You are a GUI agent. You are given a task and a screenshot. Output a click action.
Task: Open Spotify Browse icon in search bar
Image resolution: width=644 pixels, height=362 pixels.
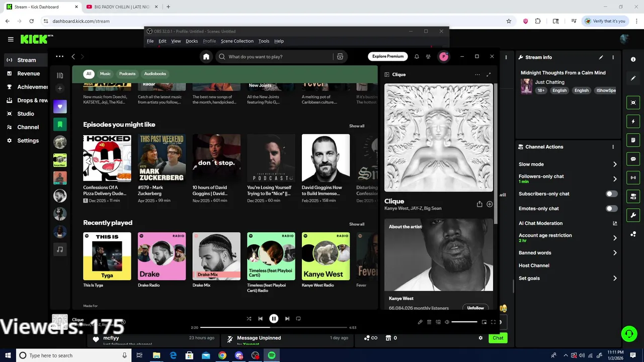click(340, 57)
